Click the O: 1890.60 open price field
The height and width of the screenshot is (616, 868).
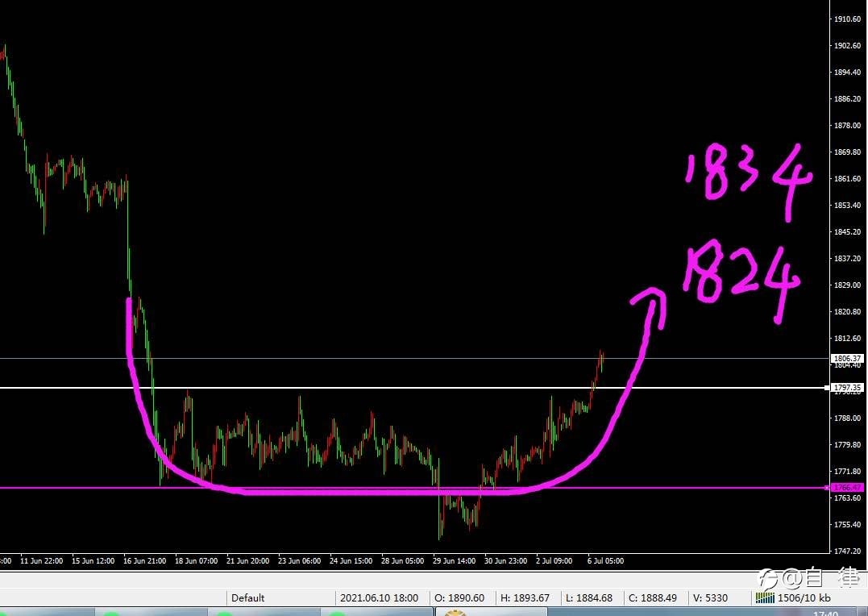point(459,597)
